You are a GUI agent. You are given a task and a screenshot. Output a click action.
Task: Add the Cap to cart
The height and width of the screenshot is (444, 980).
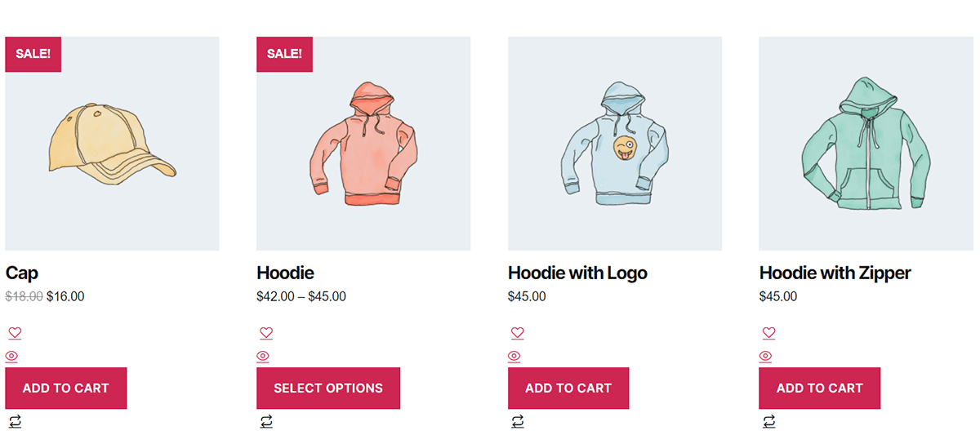click(66, 388)
